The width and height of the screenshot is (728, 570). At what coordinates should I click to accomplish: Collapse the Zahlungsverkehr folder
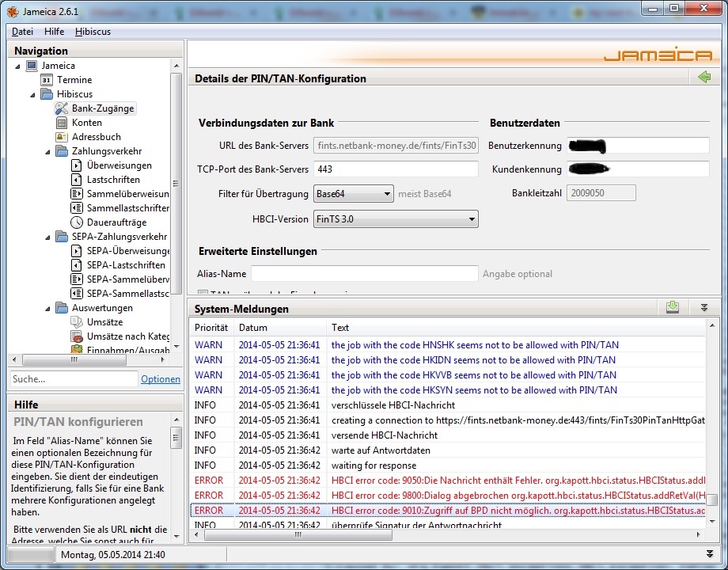pos(47,152)
